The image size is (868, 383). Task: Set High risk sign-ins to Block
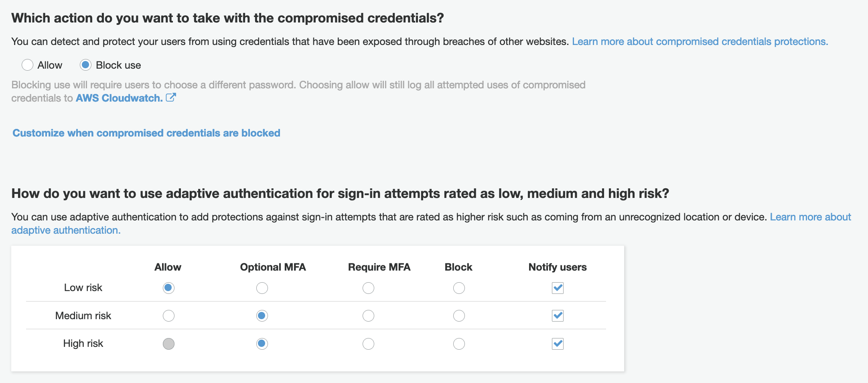click(458, 344)
